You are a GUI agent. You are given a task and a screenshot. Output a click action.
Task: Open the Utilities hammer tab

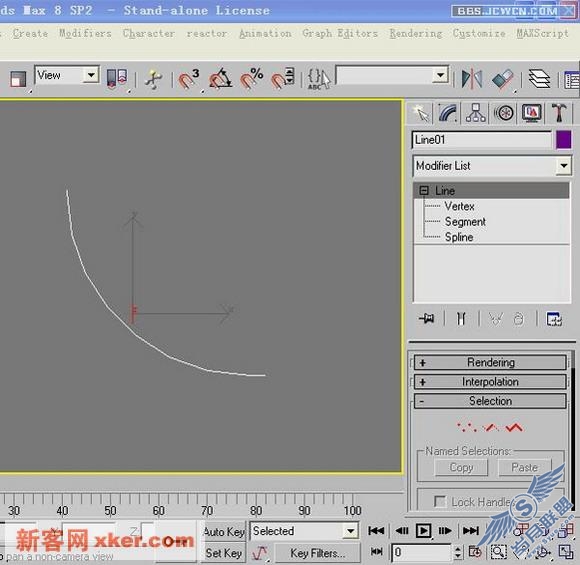559,113
